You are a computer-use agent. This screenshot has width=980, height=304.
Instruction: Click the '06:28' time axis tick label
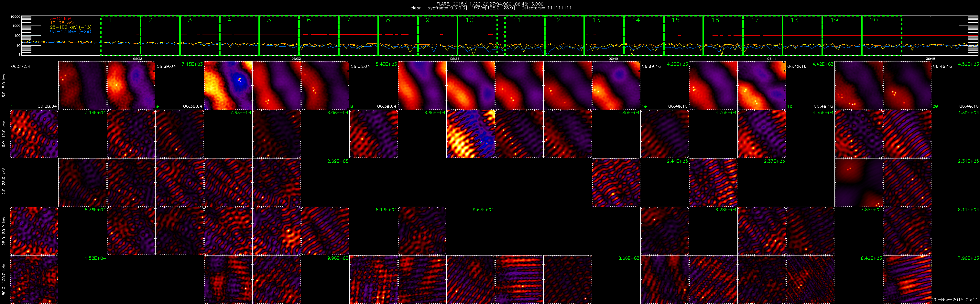[138, 59]
